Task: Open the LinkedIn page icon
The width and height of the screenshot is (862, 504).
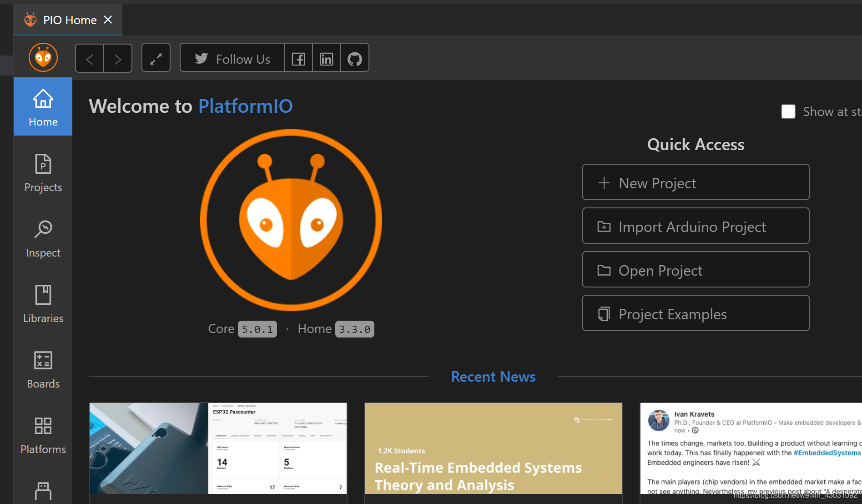Action: click(x=327, y=58)
